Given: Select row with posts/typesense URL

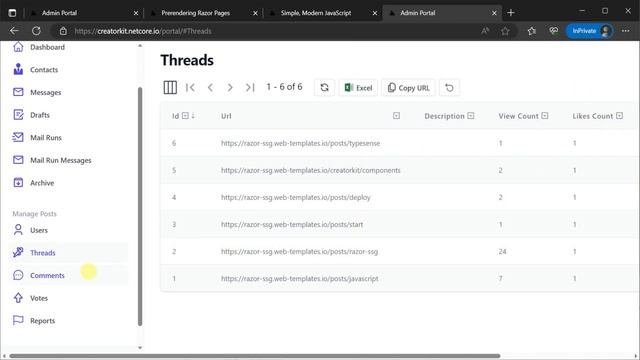Looking at the screenshot, I should pyautogui.click(x=398, y=143).
